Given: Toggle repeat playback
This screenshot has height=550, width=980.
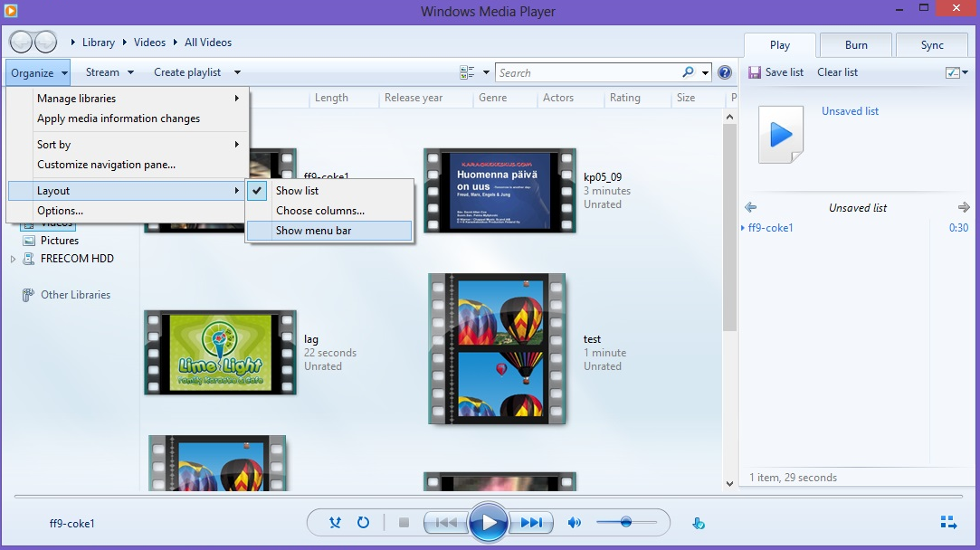Looking at the screenshot, I should [363, 522].
